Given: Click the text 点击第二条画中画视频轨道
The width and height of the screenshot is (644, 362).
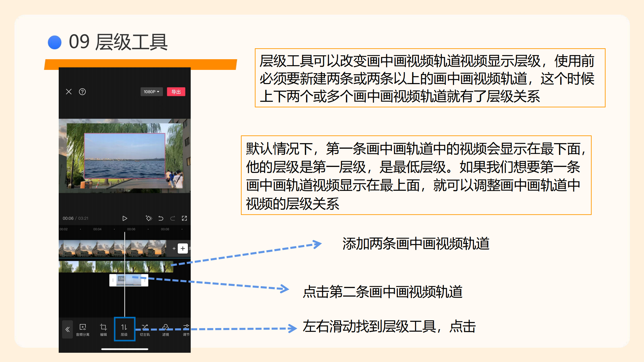Looking at the screenshot, I should coord(383,292).
